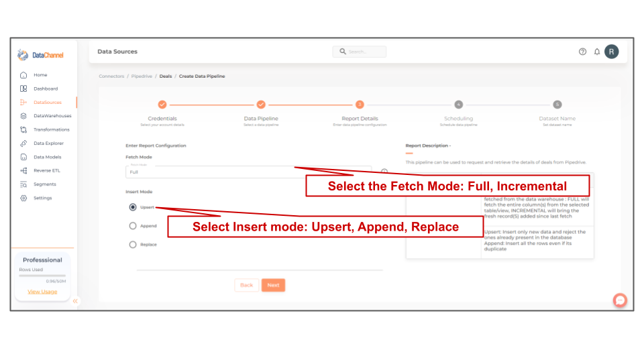The width and height of the screenshot is (644, 362).
Task: Select the Replace insert mode
Action: click(133, 245)
